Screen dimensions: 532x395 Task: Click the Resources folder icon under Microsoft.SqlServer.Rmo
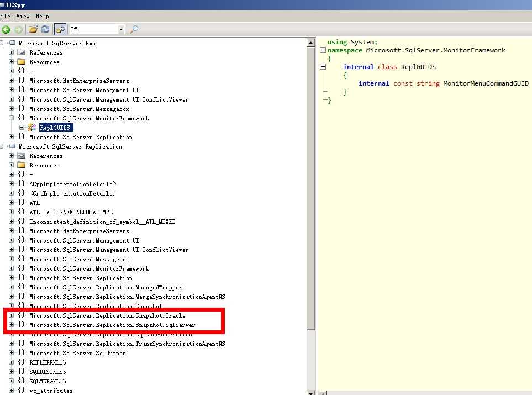tap(22, 62)
